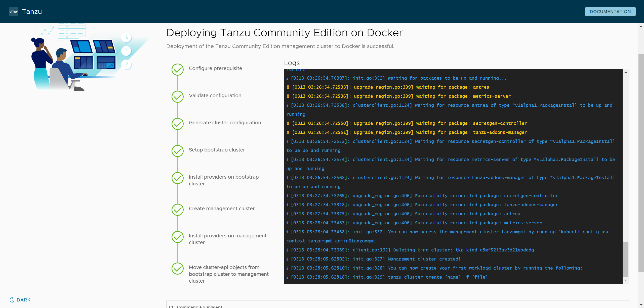Click the logs panel scroll down arrow
644x308 pixels.
pyautogui.click(x=626, y=280)
